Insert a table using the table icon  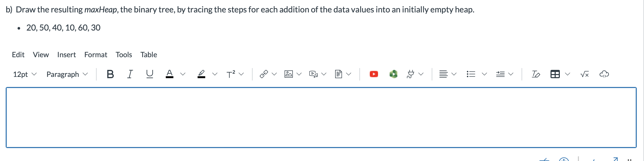pos(555,74)
